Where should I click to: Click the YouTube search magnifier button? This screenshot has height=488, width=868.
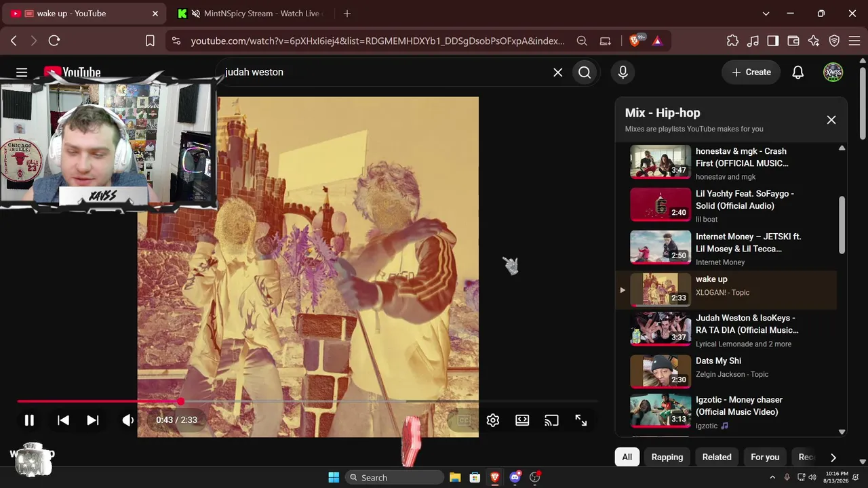[585, 72]
